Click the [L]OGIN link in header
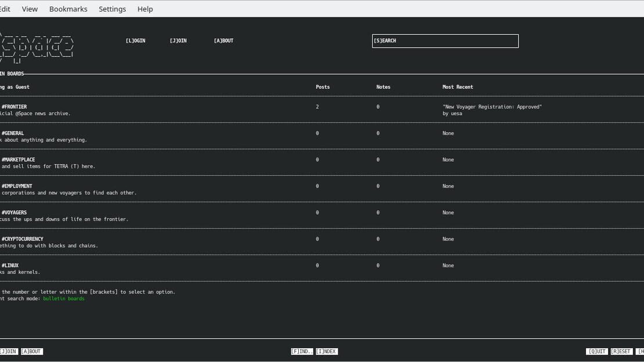 (x=136, y=41)
